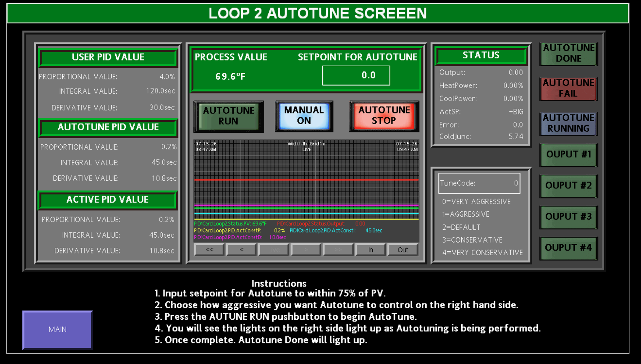Switch the trend to Live mode

coord(274,250)
